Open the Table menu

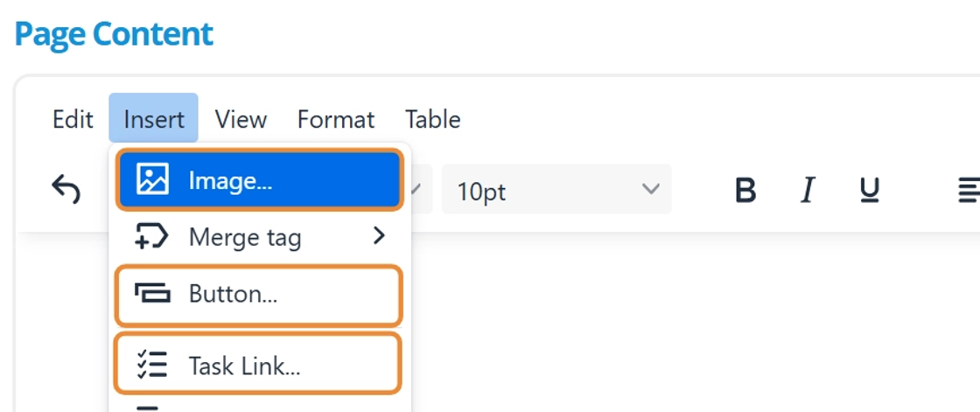(x=432, y=119)
